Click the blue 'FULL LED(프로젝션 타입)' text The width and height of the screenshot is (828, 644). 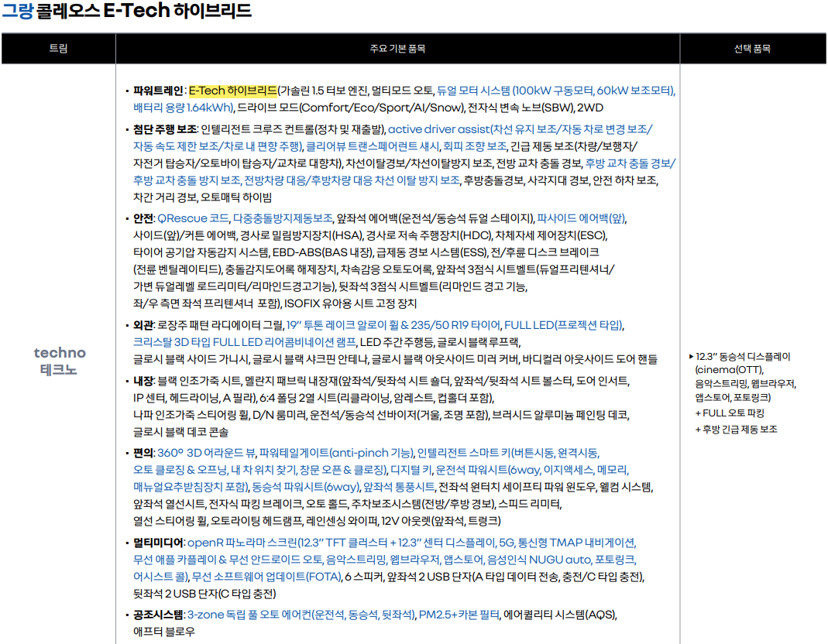tap(563, 325)
